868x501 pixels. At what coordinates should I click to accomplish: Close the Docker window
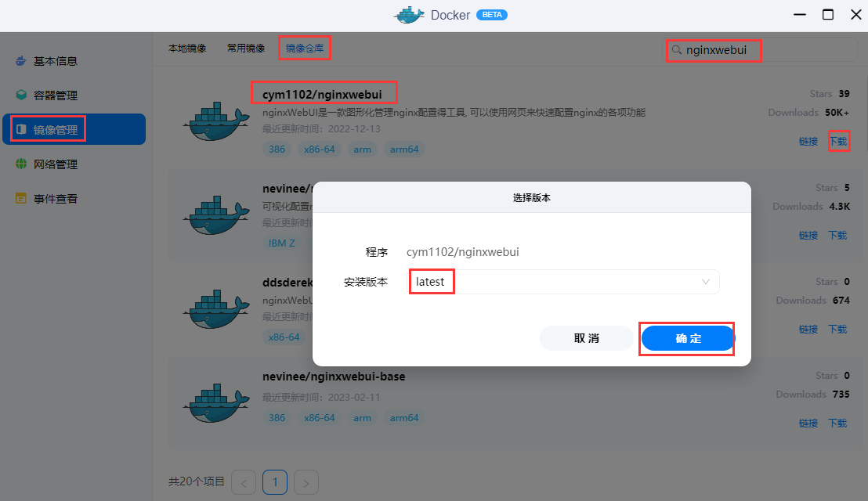click(x=855, y=14)
